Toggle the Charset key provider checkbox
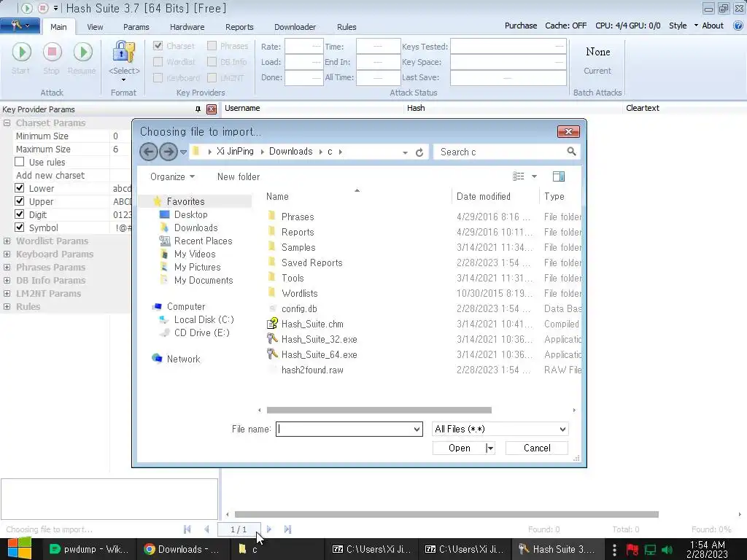 click(158, 46)
